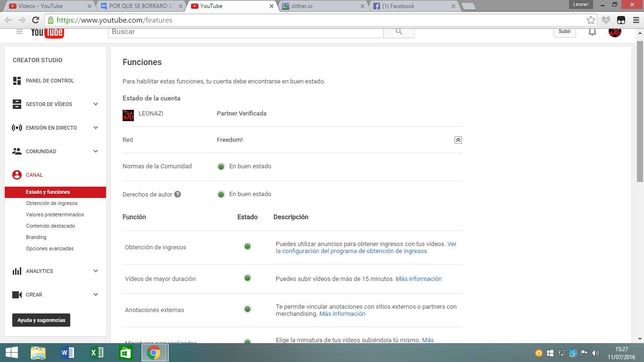The height and width of the screenshot is (362, 644).
Task: Open the heart-shaped extension icon
Action: click(606, 20)
